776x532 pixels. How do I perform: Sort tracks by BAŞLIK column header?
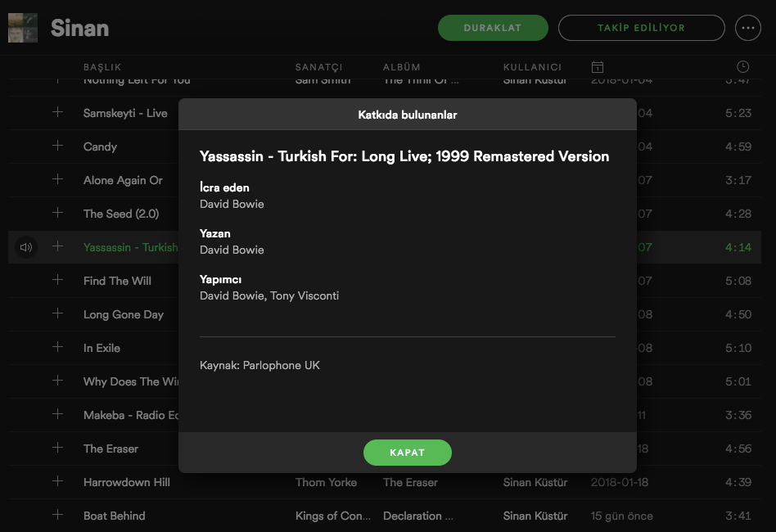point(102,67)
